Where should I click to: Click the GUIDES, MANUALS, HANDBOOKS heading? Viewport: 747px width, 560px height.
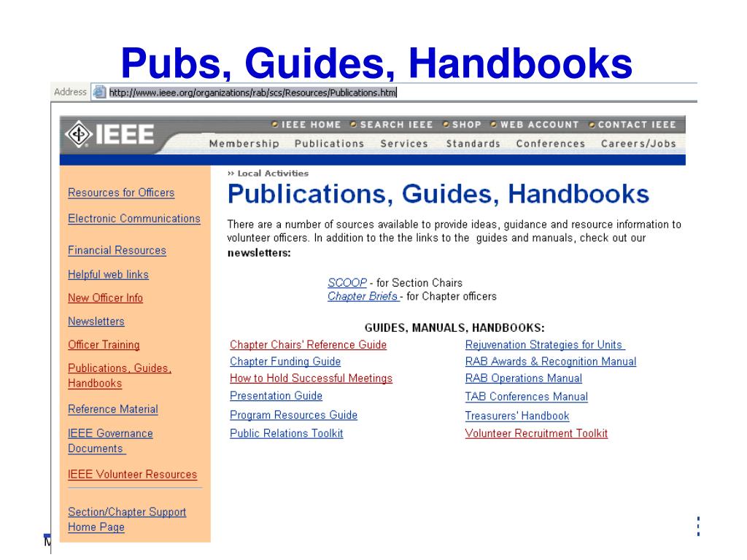point(454,327)
